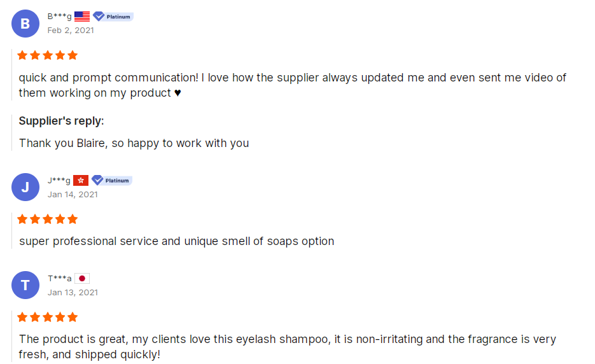
Task: Click the Jan 14, 2021 review date
Action: coord(73,194)
